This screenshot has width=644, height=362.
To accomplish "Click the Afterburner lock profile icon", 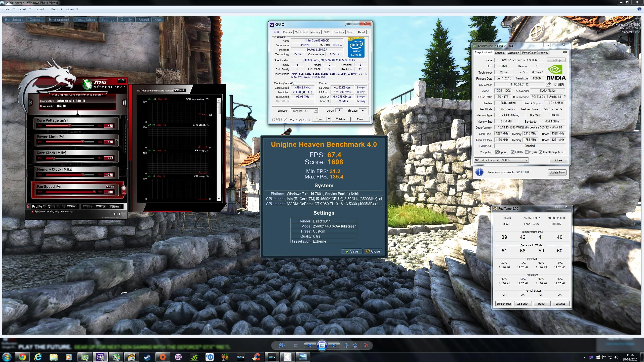I will (28, 206).
